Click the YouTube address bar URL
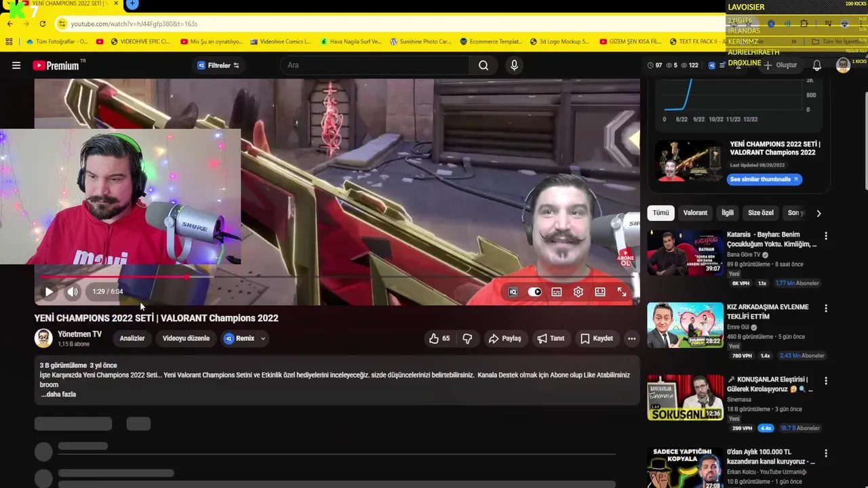Image resolution: width=868 pixels, height=488 pixels. (x=134, y=24)
